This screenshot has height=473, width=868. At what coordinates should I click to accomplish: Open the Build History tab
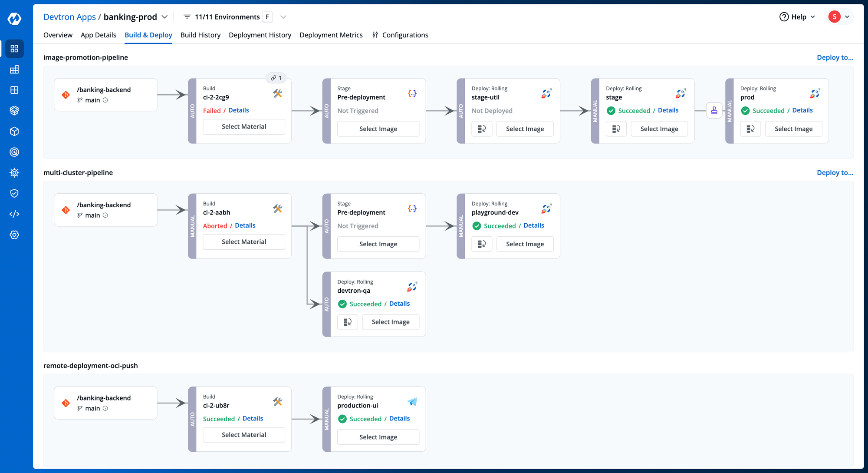tap(201, 35)
